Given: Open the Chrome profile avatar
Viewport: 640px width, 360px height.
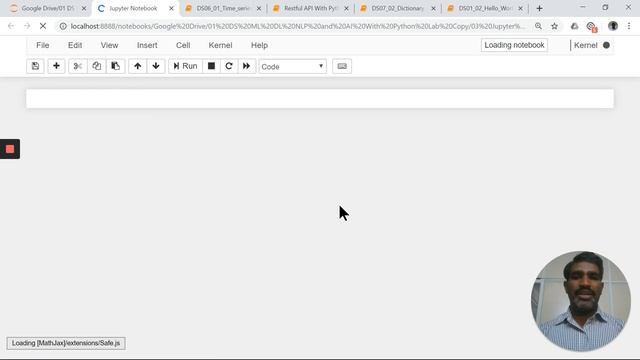Looking at the screenshot, I should [x=613, y=26].
